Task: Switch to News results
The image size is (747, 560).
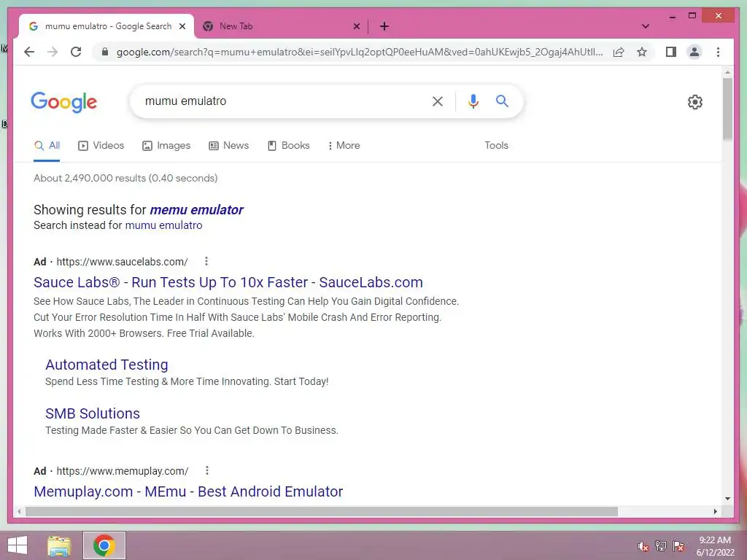Action: tap(228, 146)
